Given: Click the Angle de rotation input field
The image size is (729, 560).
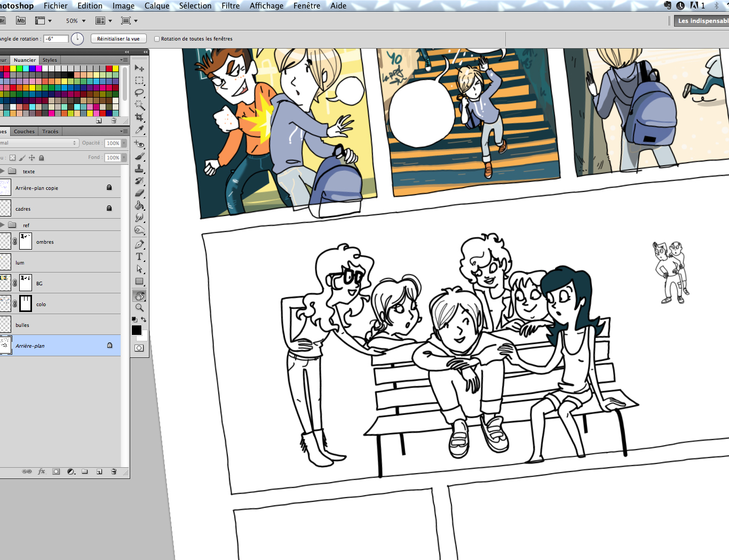Looking at the screenshot, I should [x=56, y=39].
